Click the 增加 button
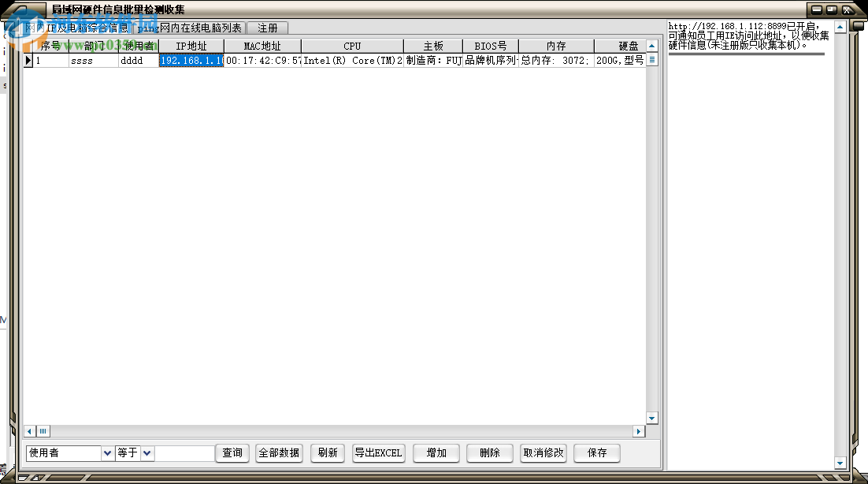Screen dimensions: 868x484 click(436, 453)
